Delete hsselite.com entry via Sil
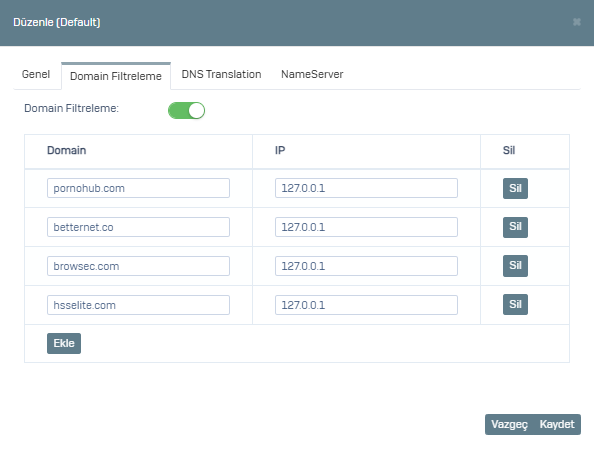 [x=515, y=305]
